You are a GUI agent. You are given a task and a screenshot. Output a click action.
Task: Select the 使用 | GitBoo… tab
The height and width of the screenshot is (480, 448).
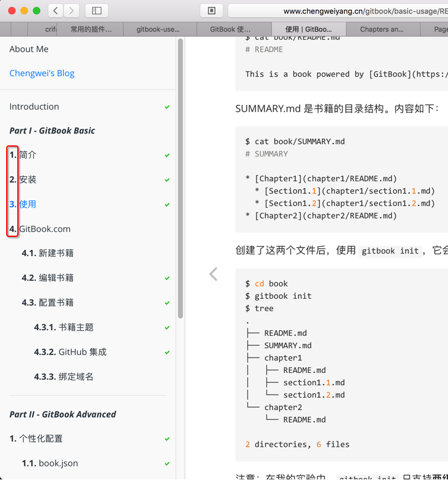308,30
